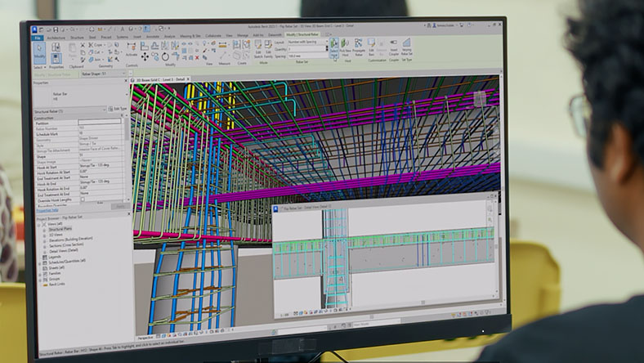Select 3D Views in Project Browser
The height and width of the screenshot is (363, 644).
[56, 235]
